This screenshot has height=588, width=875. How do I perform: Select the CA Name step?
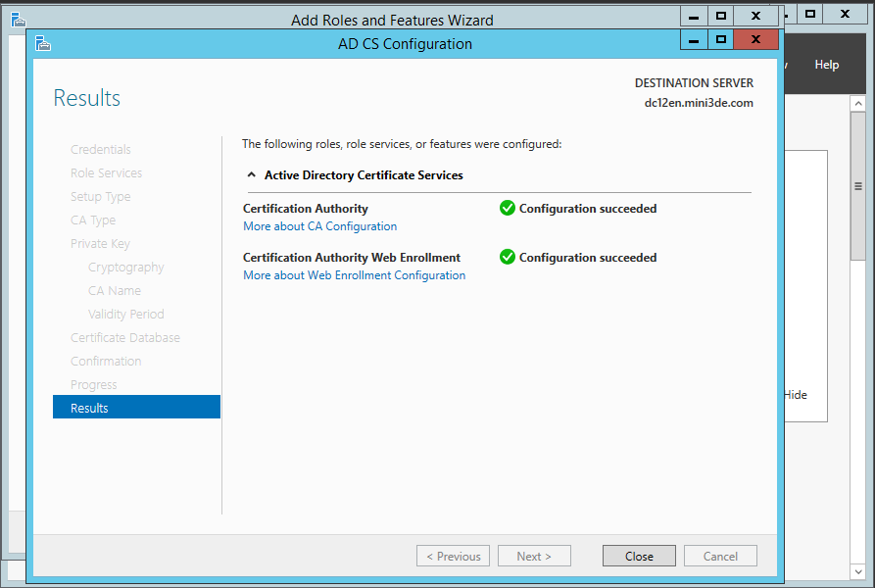click(115, 291)
